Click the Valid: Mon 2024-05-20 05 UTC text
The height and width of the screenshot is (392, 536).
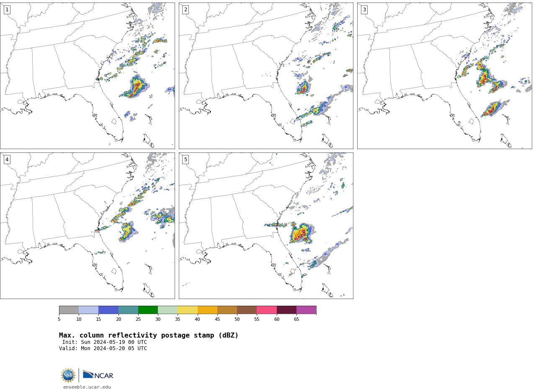click(103, 348)
